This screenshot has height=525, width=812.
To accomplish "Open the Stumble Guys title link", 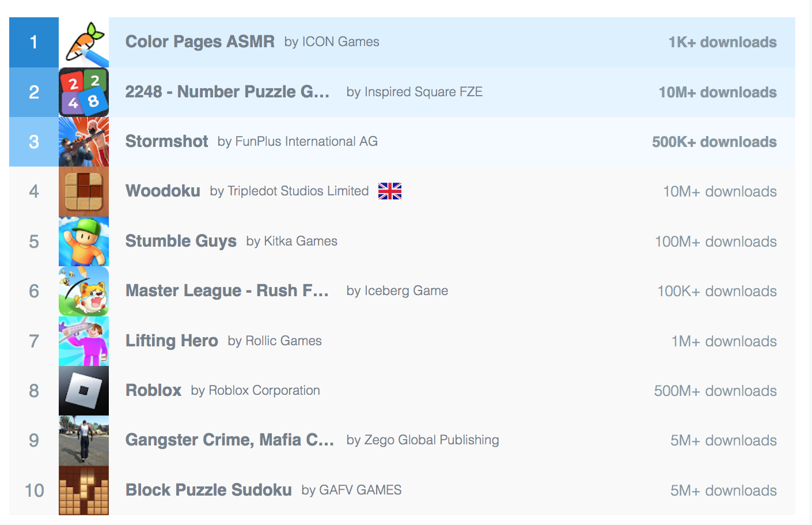I will [181, 241].
